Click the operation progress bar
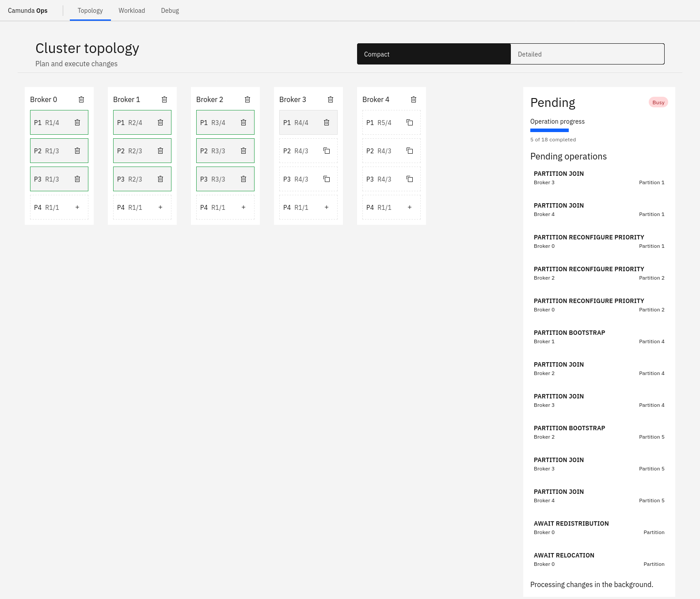700x599 pixels. point(549,130)
